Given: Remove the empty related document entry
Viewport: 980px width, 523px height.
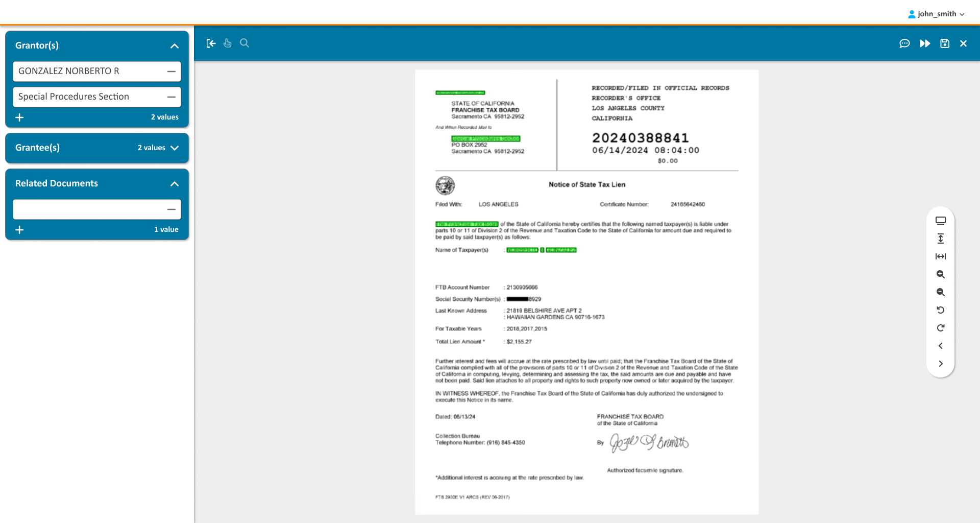Looking at the screenshot, I should tap(171, 209).
